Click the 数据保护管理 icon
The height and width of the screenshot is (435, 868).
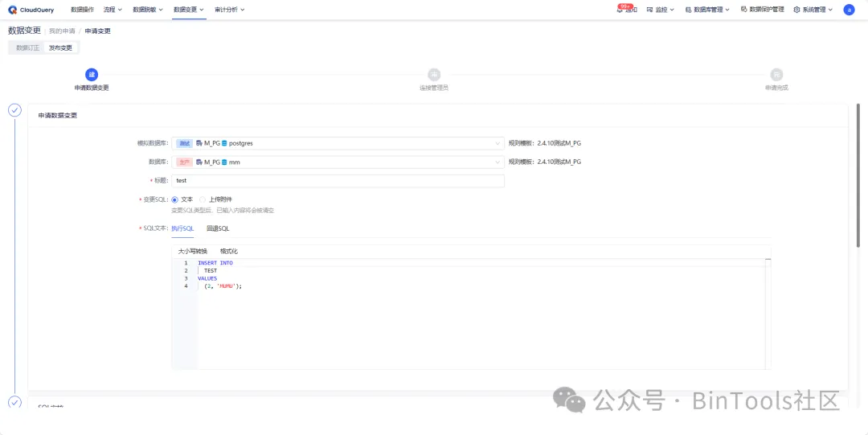[743, 10]
